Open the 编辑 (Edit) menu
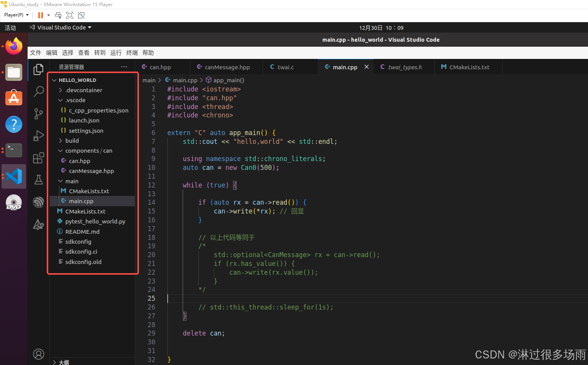 point(52,53)
